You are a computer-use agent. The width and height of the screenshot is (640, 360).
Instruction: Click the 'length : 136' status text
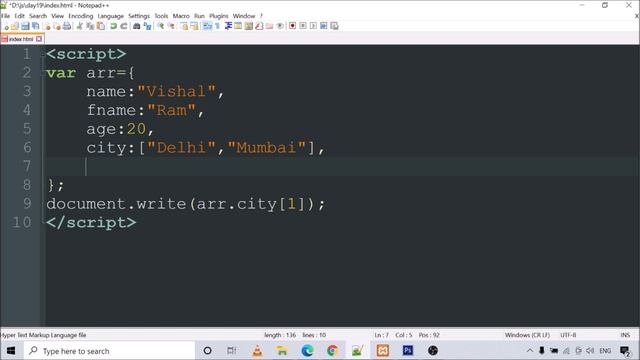[x=280, y=335]
